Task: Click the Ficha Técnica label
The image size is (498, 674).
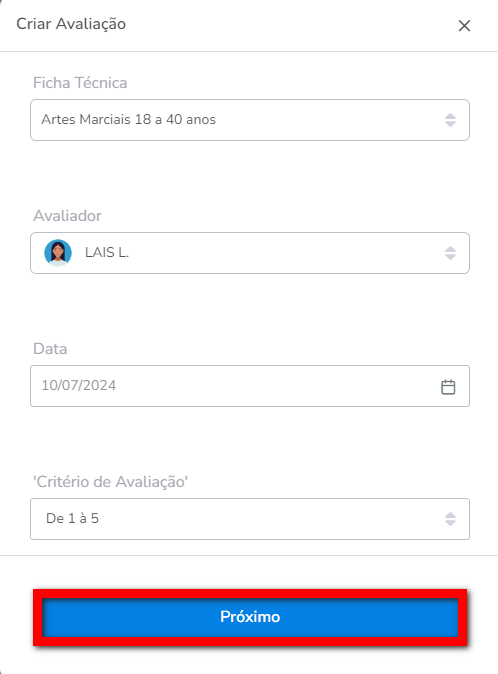Action: click(80, 83)
